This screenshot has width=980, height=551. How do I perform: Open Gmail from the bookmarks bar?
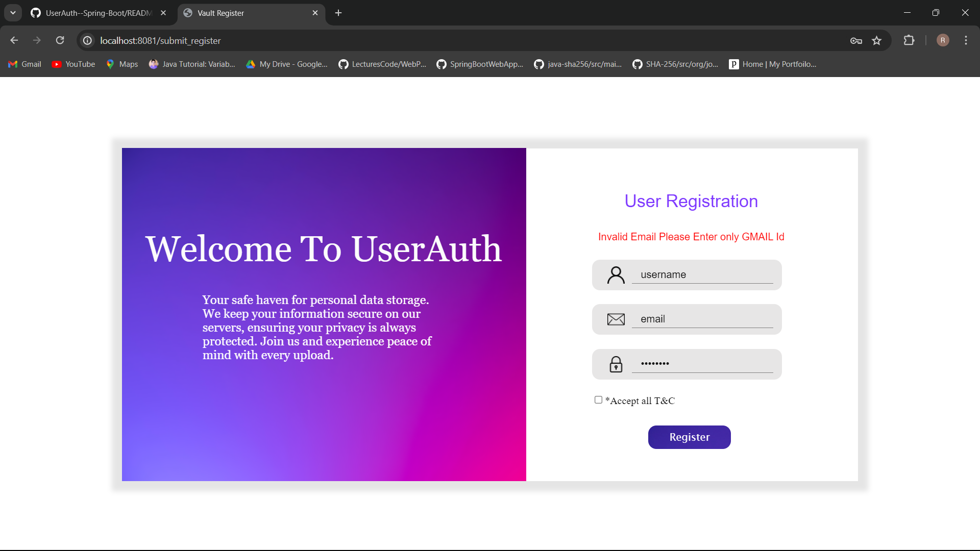point(24,64)
